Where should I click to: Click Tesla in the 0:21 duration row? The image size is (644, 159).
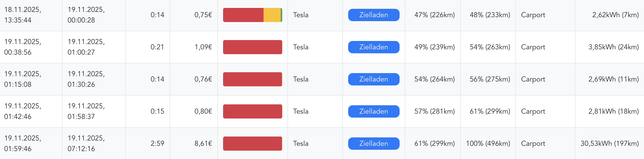tap(300, 47)
